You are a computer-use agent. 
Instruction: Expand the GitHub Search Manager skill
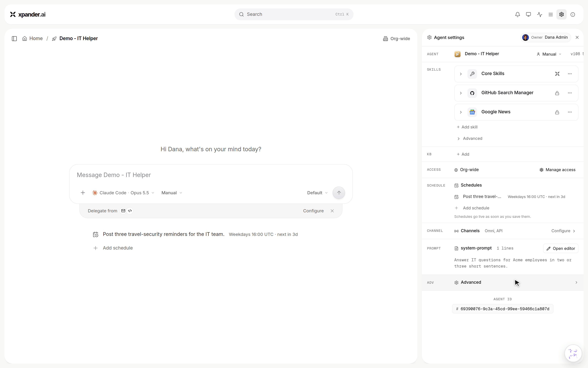461,93
